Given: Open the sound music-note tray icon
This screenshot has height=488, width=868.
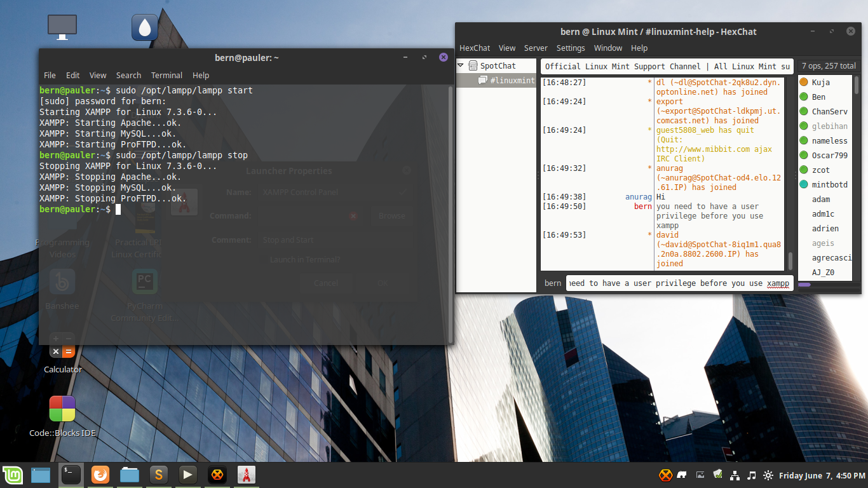Looking at the screenshot, I should 752,475.
